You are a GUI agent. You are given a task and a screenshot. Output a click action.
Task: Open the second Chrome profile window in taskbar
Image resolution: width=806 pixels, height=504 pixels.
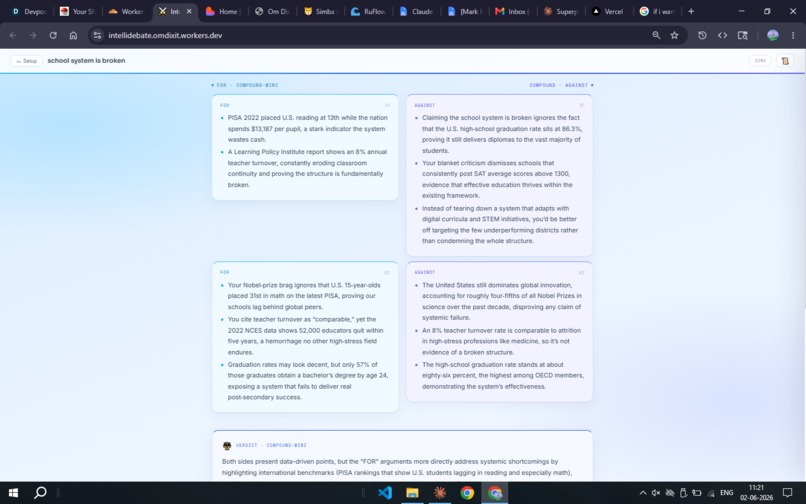(495, 493)
